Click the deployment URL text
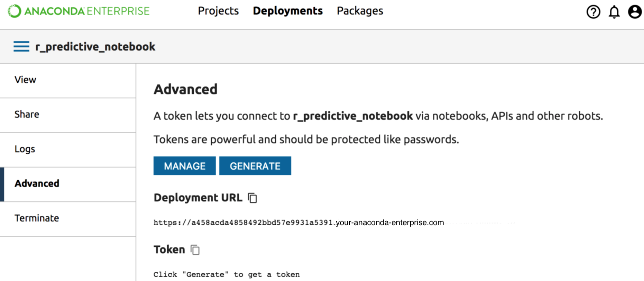Screen dimensions: 644x281 point(298,223)
